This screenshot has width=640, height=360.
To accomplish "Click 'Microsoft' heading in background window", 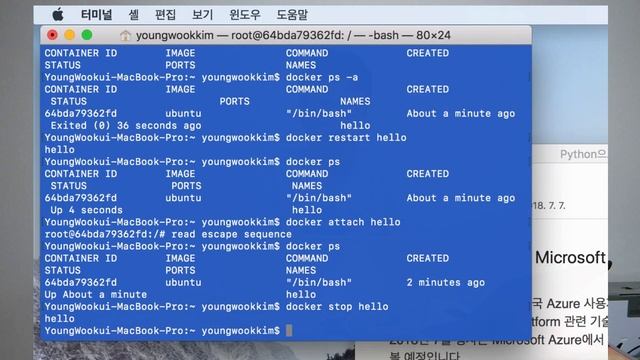I will coord(570,258).
